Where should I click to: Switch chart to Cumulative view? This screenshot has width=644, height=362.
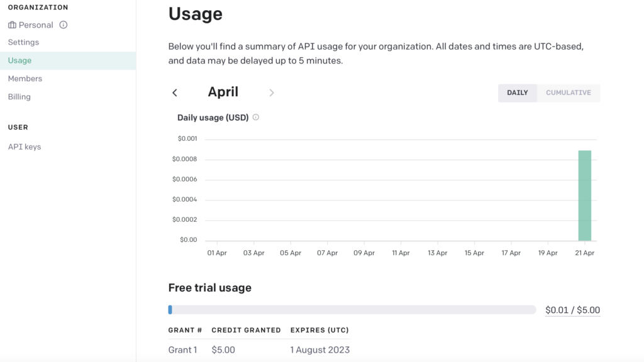tap(568, 93)
